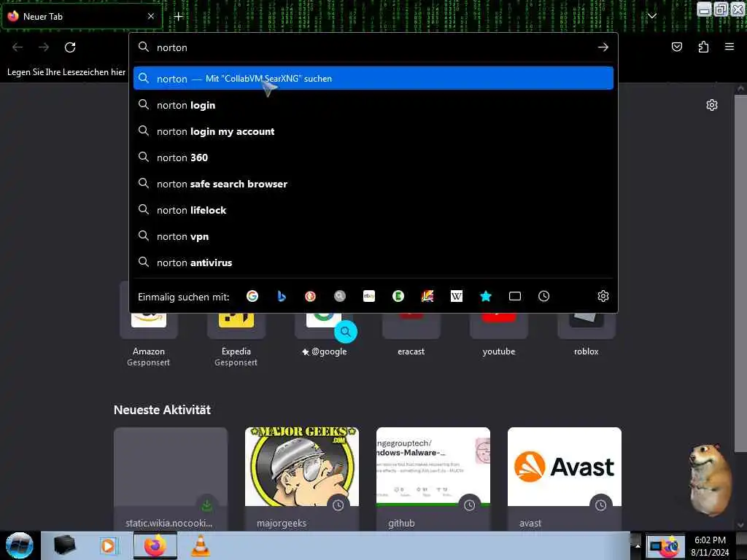Reload the current page

pos(70,47)
